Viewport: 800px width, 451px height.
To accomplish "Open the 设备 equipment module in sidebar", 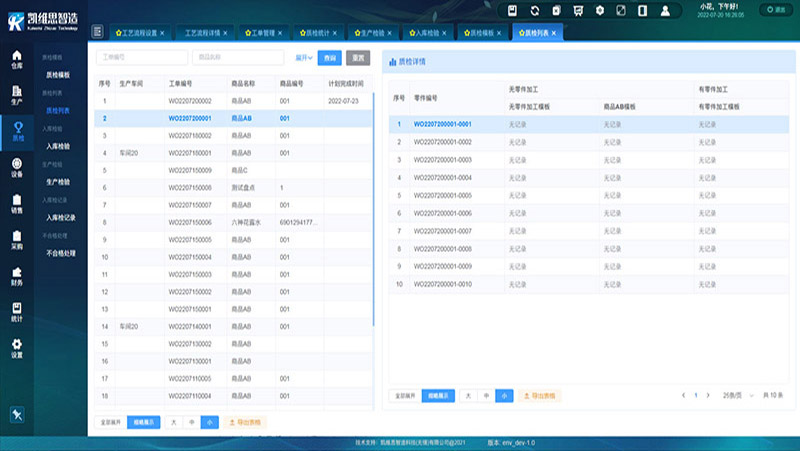I will coord(17,168).
